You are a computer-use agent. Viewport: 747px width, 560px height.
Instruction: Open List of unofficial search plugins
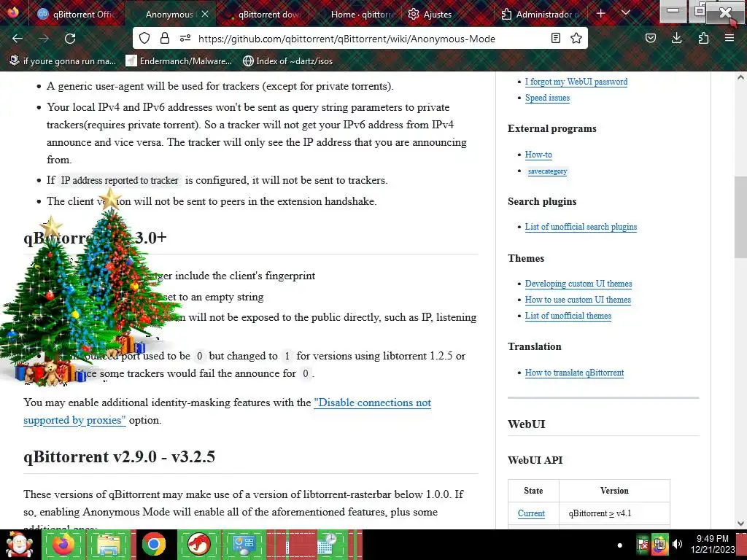click(x=581, y=227)
